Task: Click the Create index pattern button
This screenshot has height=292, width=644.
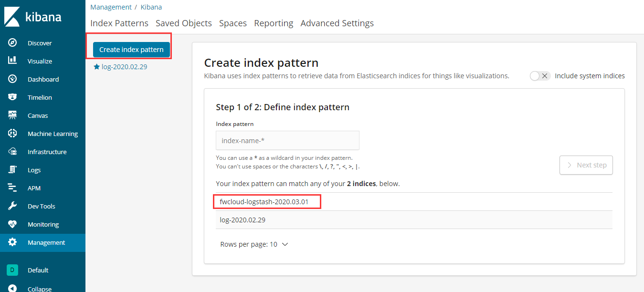Action: click(x=131, y=50)
